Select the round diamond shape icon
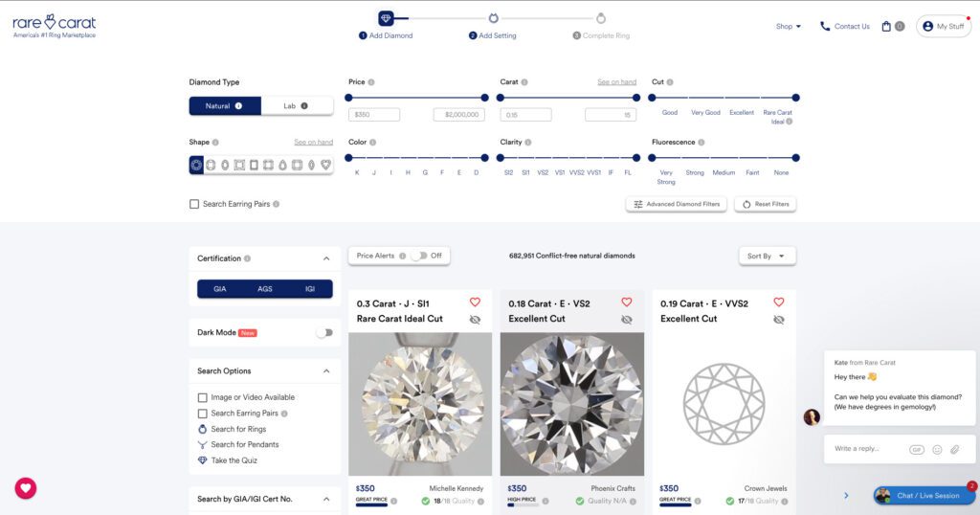This screenshot has height=515, width=980. [x=196, y=165]
